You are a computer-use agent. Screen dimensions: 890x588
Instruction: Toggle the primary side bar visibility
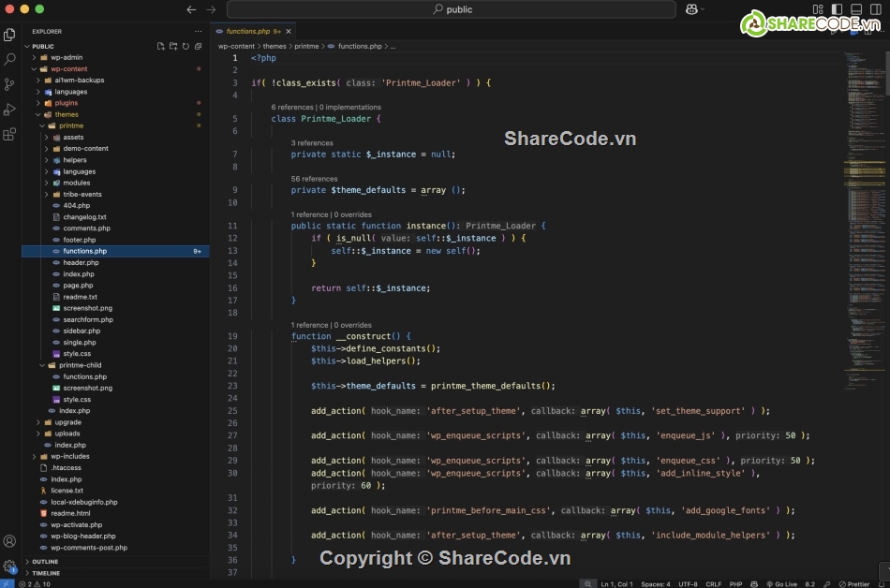point(838,9)
